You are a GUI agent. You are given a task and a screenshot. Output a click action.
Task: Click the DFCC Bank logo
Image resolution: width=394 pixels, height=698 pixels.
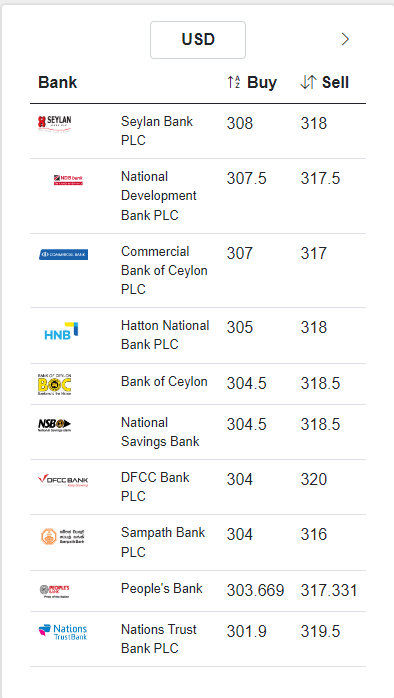(63, 480)
